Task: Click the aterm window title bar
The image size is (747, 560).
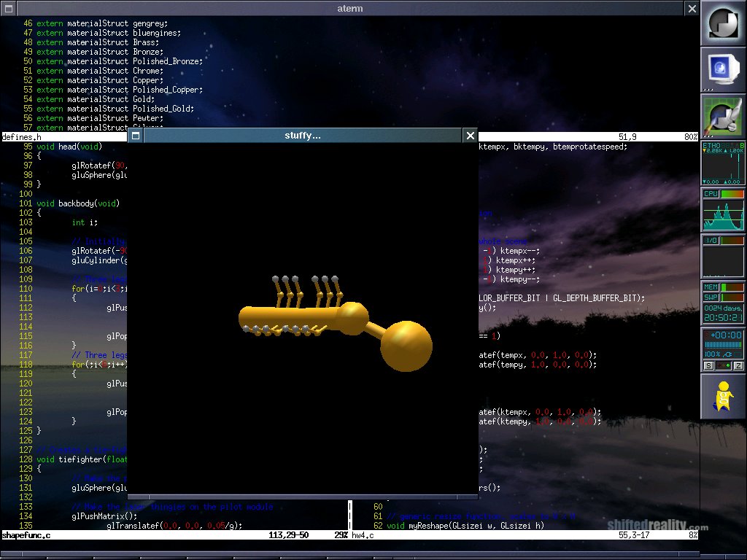Action: click(x=350, y=8)
